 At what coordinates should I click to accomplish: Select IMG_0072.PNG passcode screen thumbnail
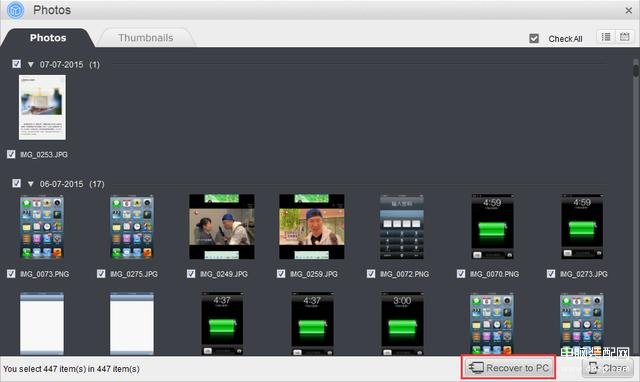[x=402, y=227]
